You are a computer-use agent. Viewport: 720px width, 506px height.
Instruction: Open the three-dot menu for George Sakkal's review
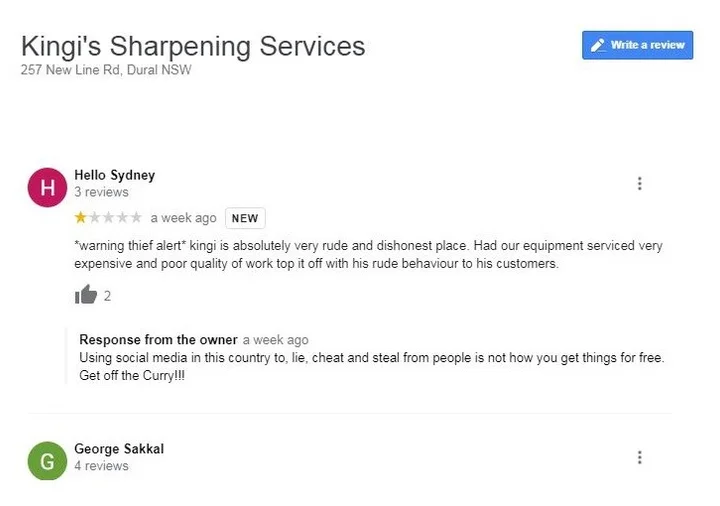coord(639,457)
